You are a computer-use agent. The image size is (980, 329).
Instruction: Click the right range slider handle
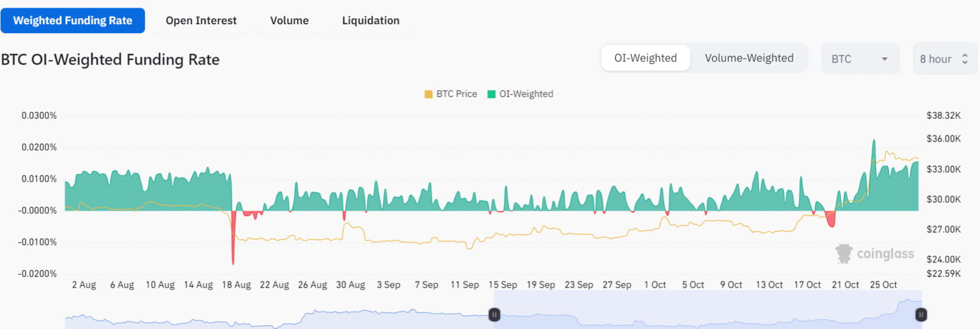point(921,314)
